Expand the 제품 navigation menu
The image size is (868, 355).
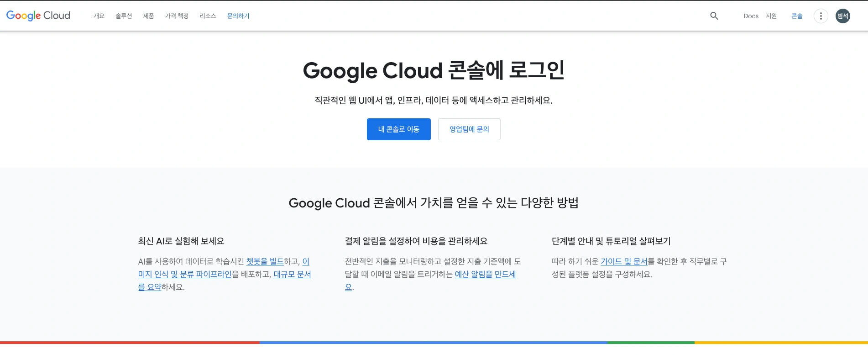coord(148,16)
